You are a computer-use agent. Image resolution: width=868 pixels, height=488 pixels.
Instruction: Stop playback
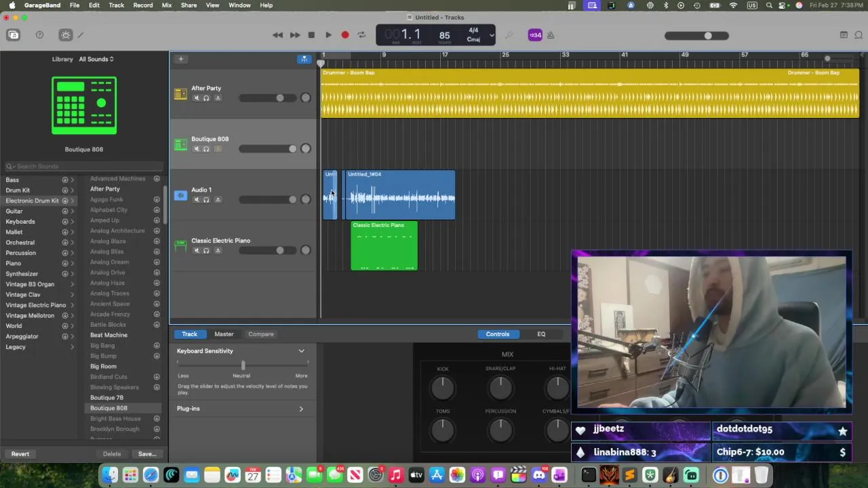pyautogui.click(x=311, y=35)
